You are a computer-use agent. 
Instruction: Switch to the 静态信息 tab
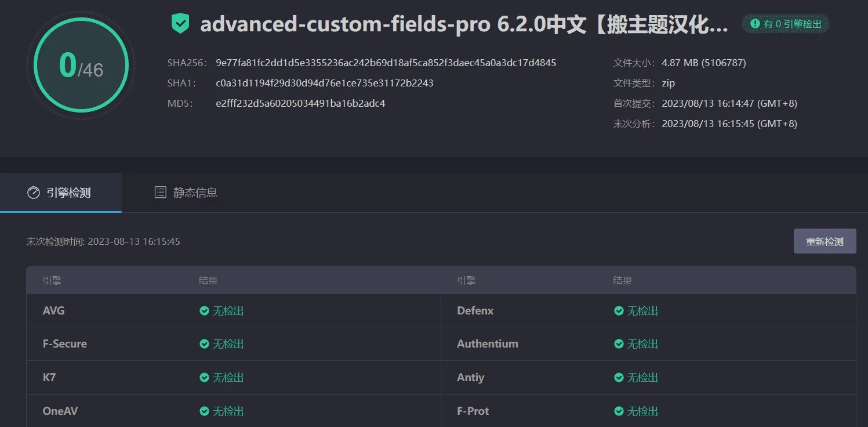186,193
